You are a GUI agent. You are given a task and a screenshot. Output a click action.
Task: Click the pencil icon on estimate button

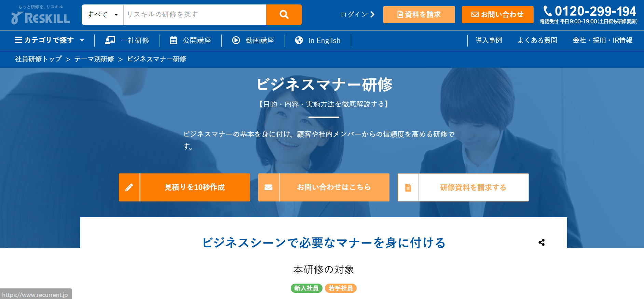coord(129,187)
